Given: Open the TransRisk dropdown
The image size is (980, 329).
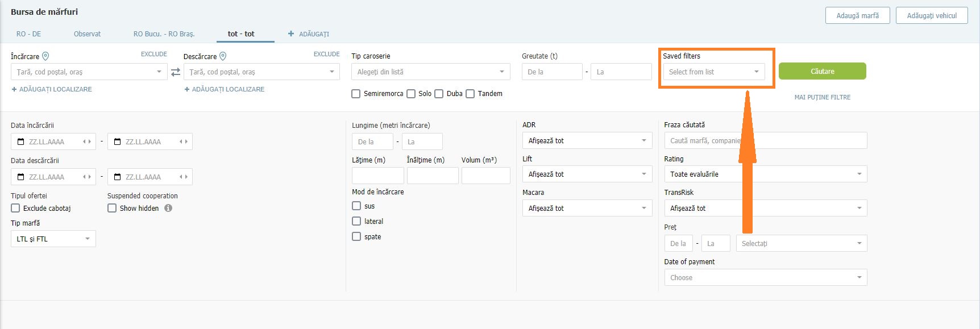Looking at the screenshot, I should pyautogui.click(x=766, y=208).
